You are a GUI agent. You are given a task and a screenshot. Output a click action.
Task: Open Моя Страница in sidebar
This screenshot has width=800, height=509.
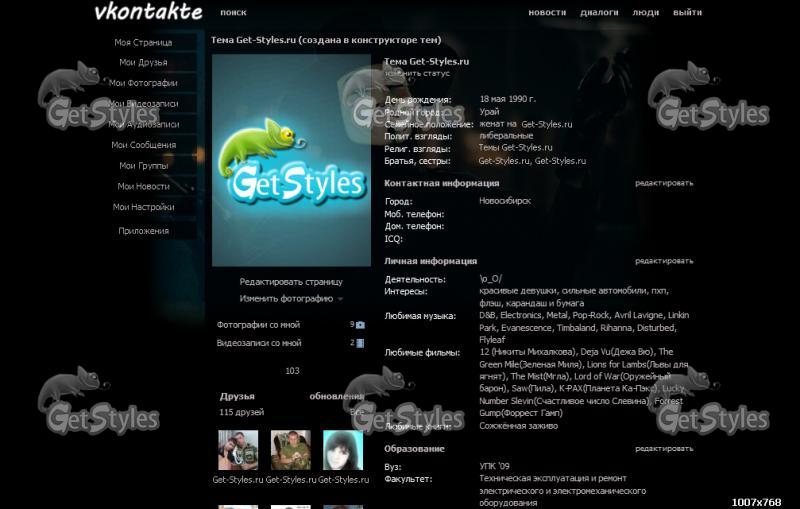(143, 42)
